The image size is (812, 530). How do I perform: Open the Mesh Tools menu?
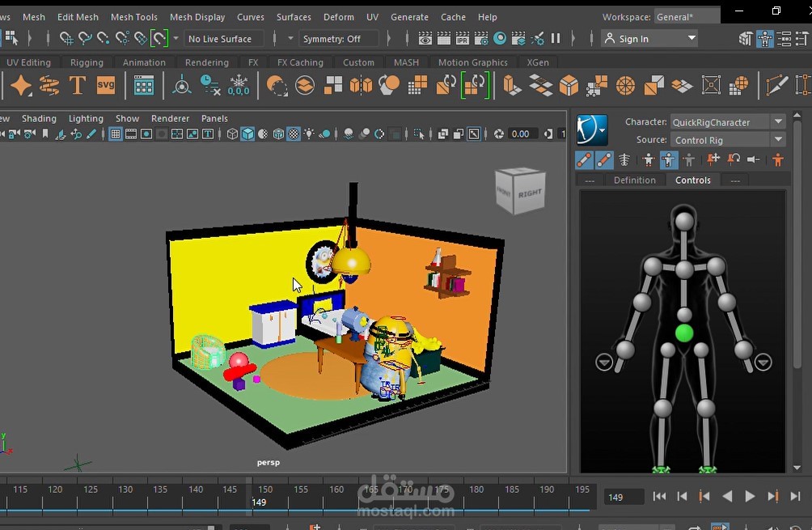point(133,16)
